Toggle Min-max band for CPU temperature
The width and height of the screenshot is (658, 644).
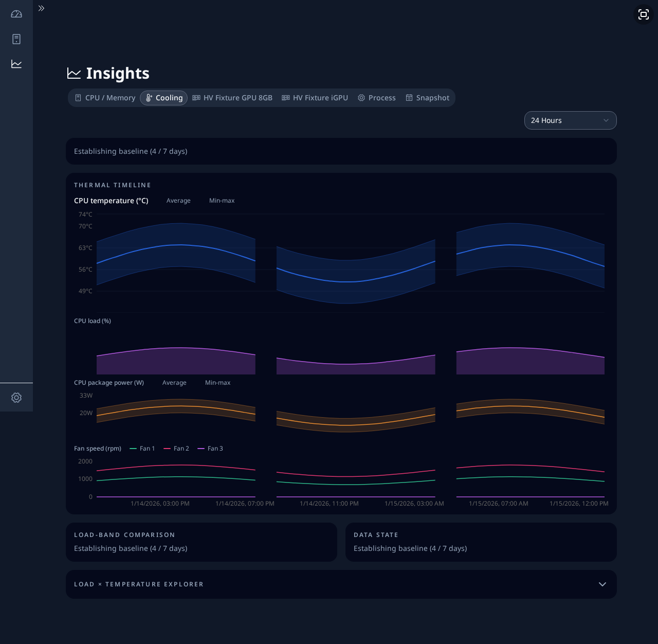[x=222, y=201]
